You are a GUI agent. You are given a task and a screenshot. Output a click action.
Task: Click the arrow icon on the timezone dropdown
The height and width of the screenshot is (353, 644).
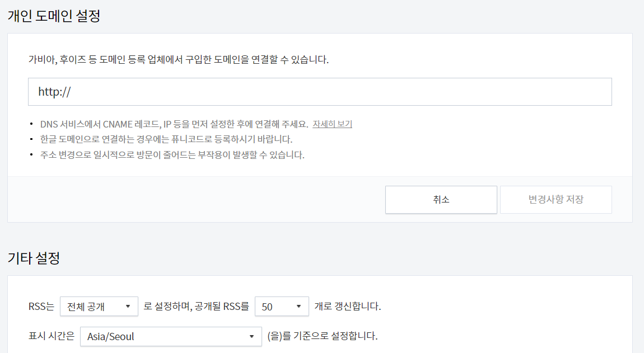click(x=252, y=336)
